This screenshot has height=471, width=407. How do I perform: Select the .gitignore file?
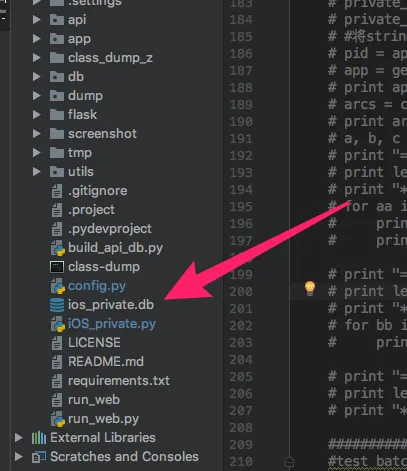98,191
